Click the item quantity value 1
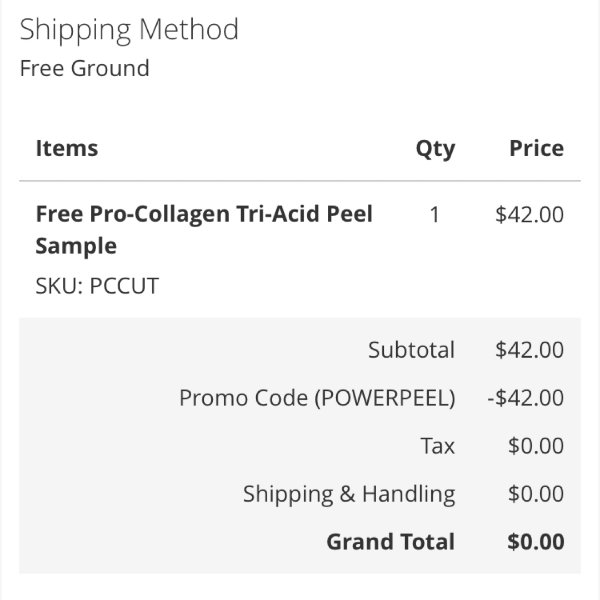The height and width of the screenshot is (600, 600). click(434, 215)
